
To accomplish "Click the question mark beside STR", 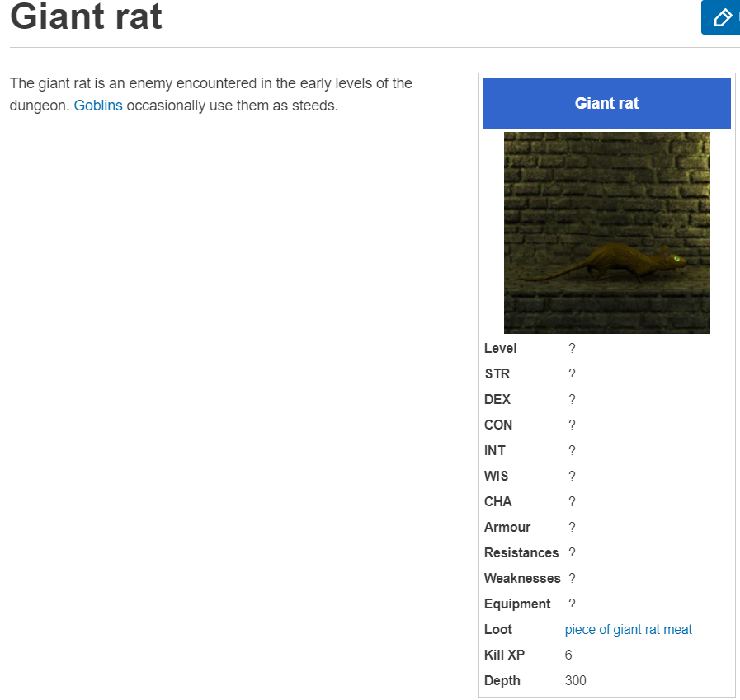I will (x=572, y=373).
